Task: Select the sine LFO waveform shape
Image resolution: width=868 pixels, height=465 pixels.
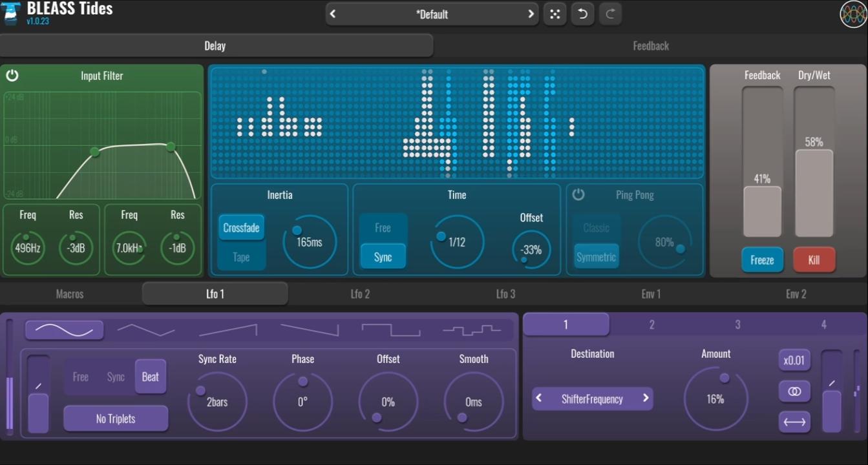Action: [x=64, y=329]
